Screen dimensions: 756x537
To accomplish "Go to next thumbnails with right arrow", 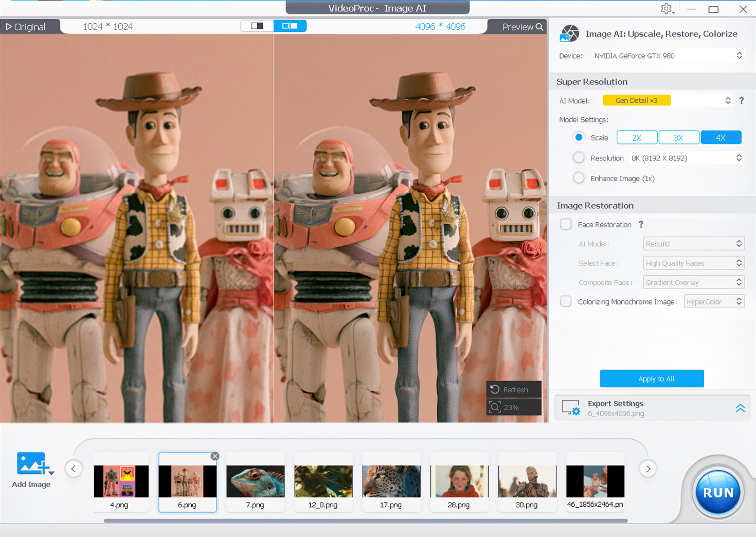I will tap(648, 469).
